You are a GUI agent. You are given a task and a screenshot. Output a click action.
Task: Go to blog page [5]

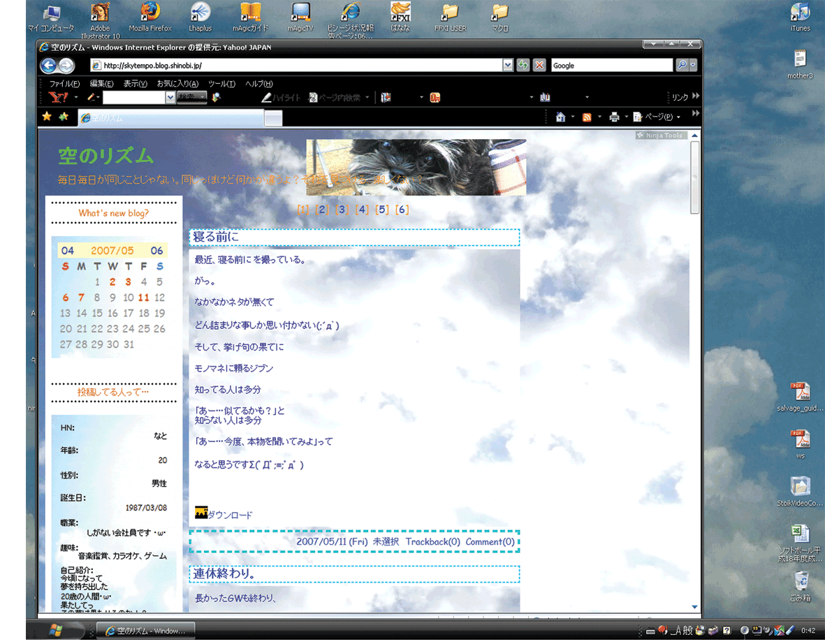pos(382,210)
